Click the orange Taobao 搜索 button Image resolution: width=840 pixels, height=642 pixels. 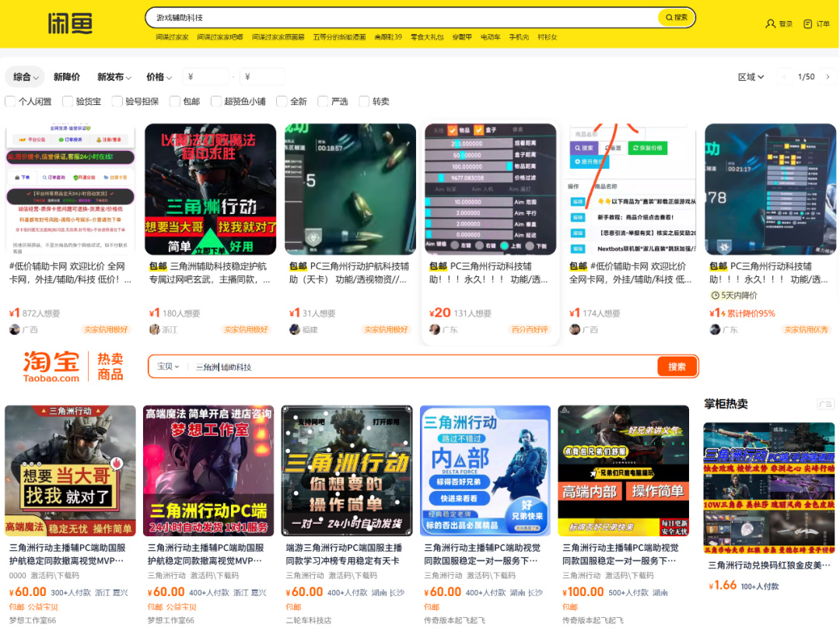click(x=677, y=367)
